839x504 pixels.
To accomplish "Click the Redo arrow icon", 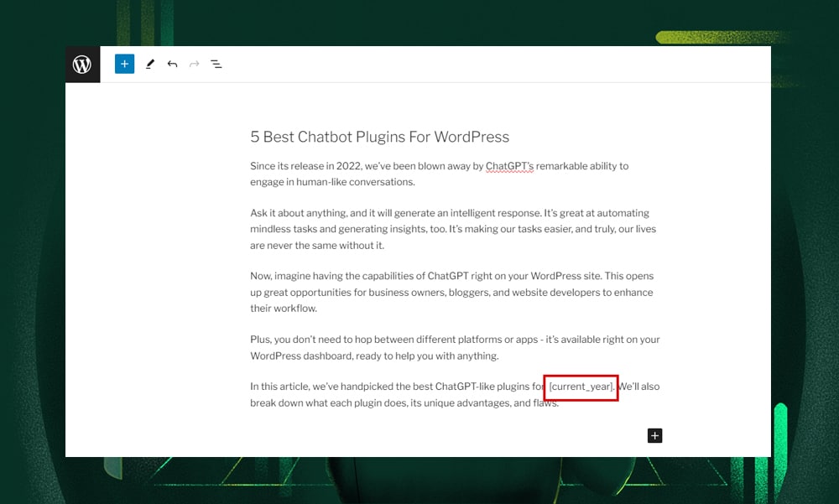I will (x=194, y=64).
